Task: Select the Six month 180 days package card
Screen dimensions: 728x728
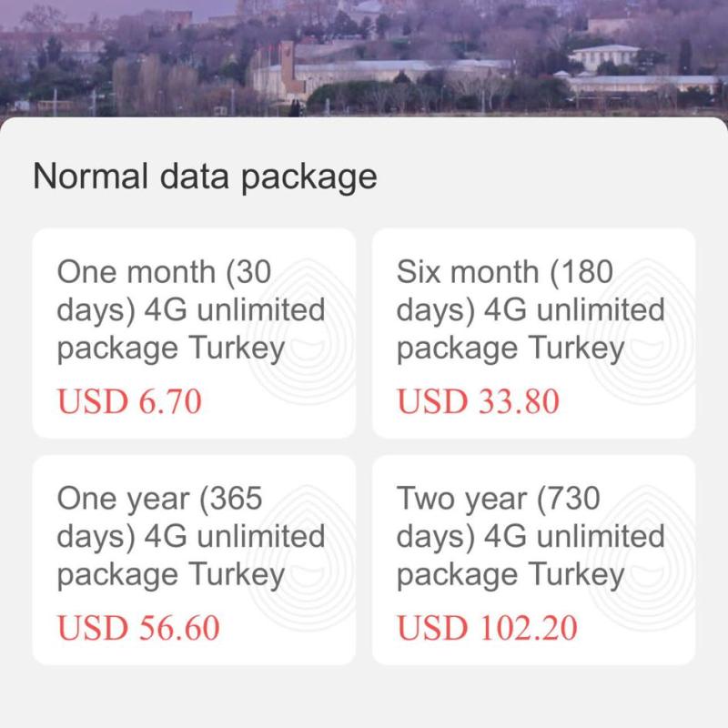Action: tap(533, 332)
